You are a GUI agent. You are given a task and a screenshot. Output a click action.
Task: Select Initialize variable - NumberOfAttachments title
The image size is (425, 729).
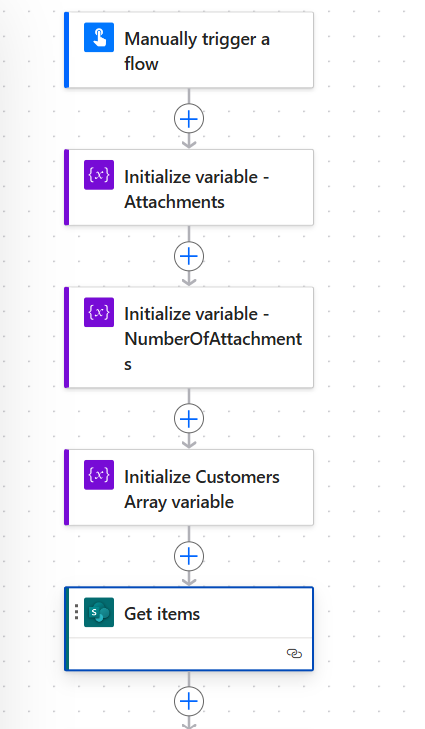(x=213, y=339)
